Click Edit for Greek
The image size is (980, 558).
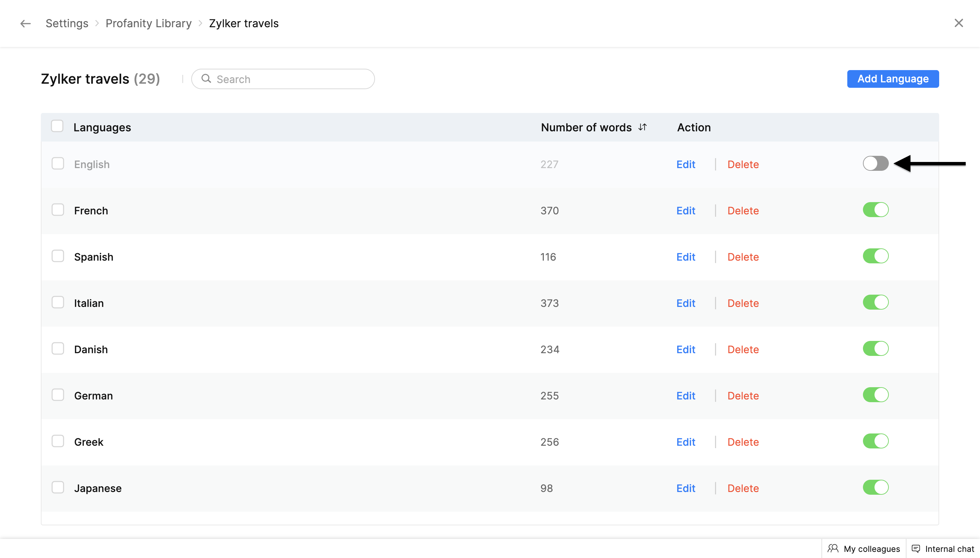[685, 442]
